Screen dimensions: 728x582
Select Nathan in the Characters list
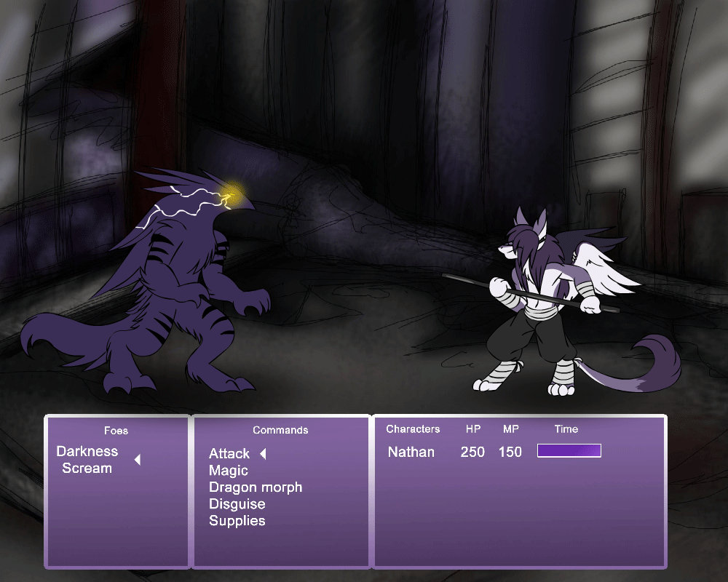(x=411, y=452)
